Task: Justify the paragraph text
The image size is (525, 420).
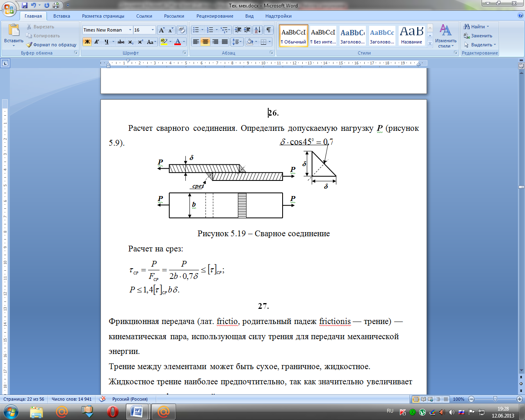Action: point(224,42)
